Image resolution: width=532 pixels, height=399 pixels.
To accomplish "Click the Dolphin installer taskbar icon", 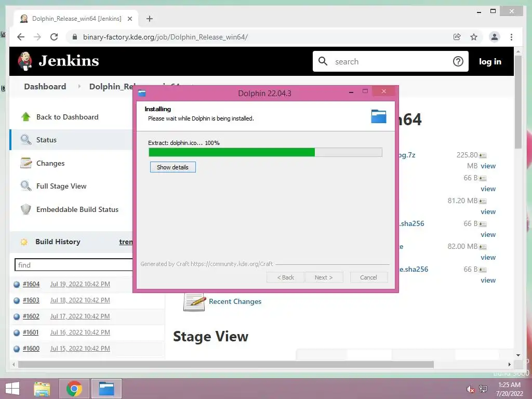I will 106,389.
